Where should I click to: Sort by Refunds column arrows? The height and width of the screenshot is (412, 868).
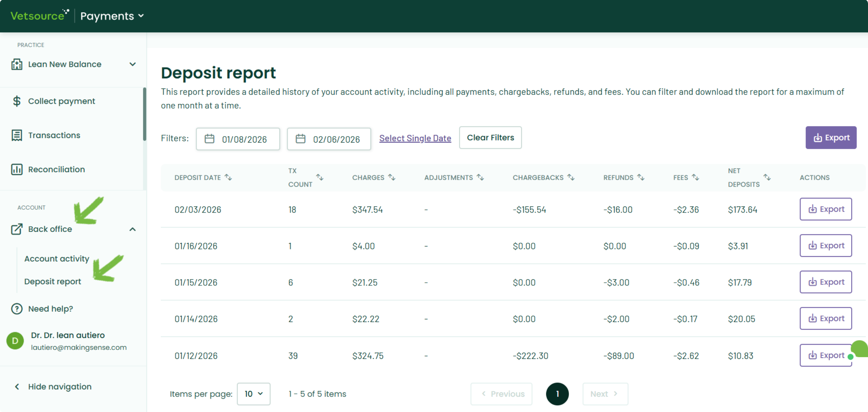tap(641, 177)
